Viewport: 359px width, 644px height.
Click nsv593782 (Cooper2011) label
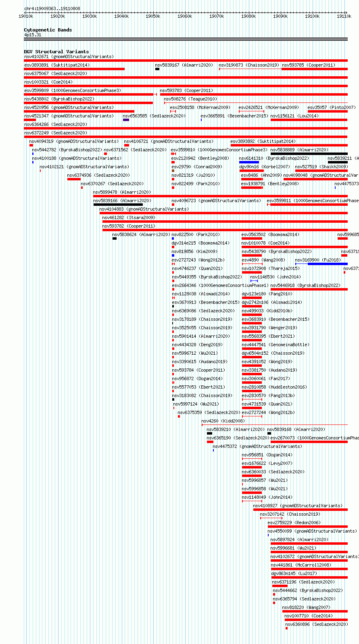129,226
